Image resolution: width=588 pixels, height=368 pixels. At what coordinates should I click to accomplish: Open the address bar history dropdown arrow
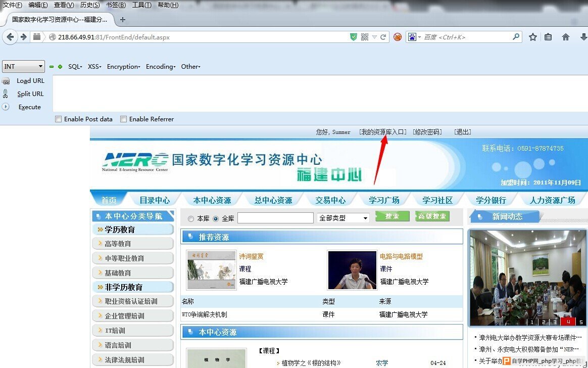coord(374,37)
